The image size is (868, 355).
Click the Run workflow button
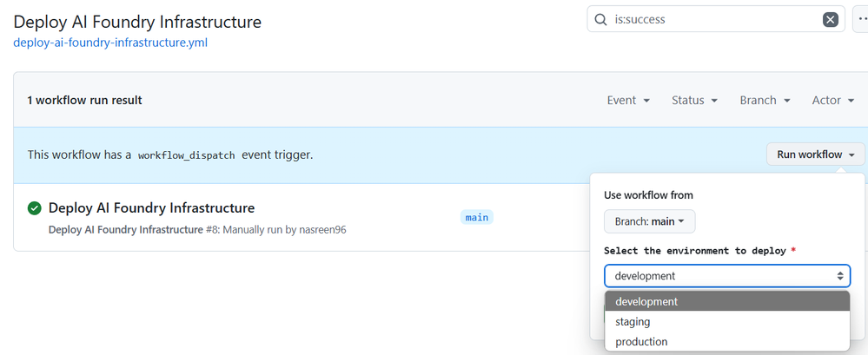pyautogui.click(x=815, y=154)
